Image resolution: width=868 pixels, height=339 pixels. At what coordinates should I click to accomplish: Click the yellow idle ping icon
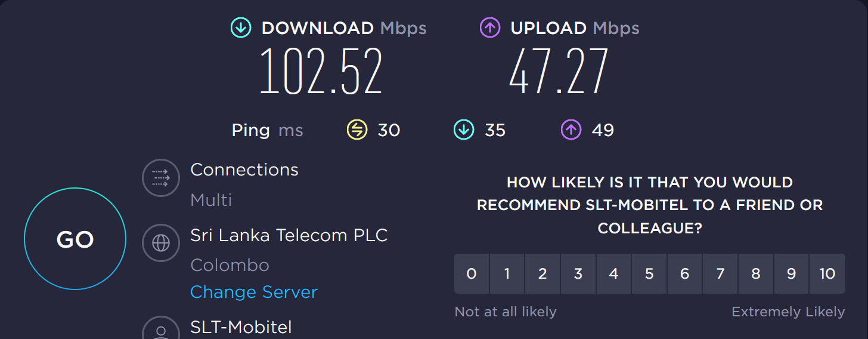[357, 130]
